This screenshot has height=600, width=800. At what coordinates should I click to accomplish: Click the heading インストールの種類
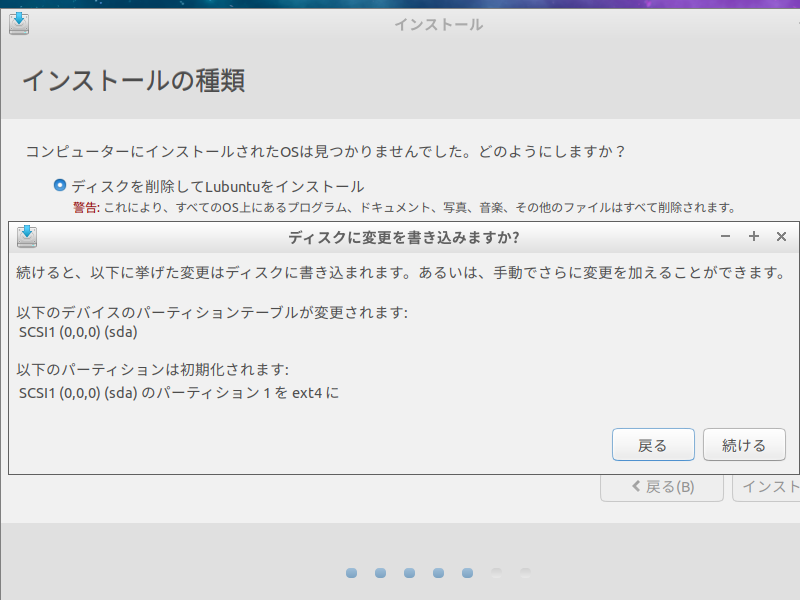coord(134,81)
